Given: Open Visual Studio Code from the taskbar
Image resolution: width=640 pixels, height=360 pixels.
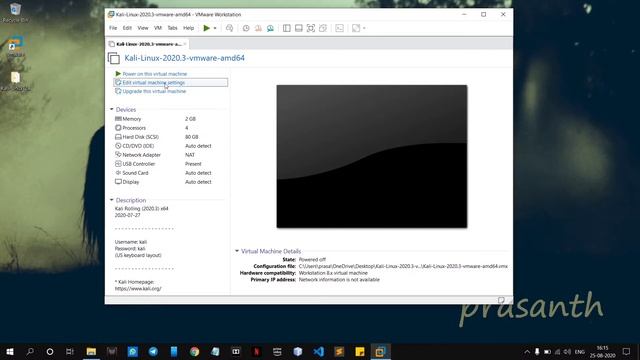Looking at the screenshot, I should 318,351.
